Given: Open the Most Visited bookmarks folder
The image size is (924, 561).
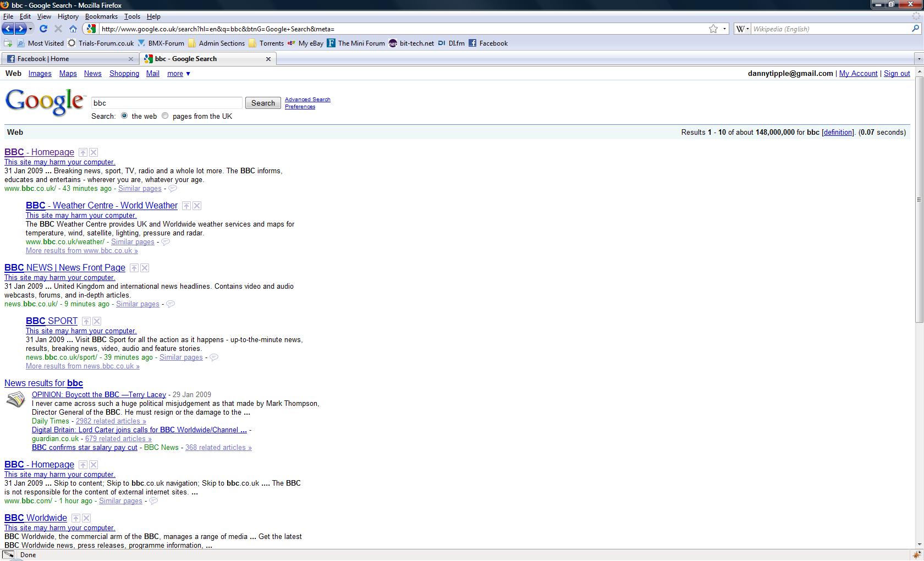Looking at the screenshot, I should pos(40,43).
